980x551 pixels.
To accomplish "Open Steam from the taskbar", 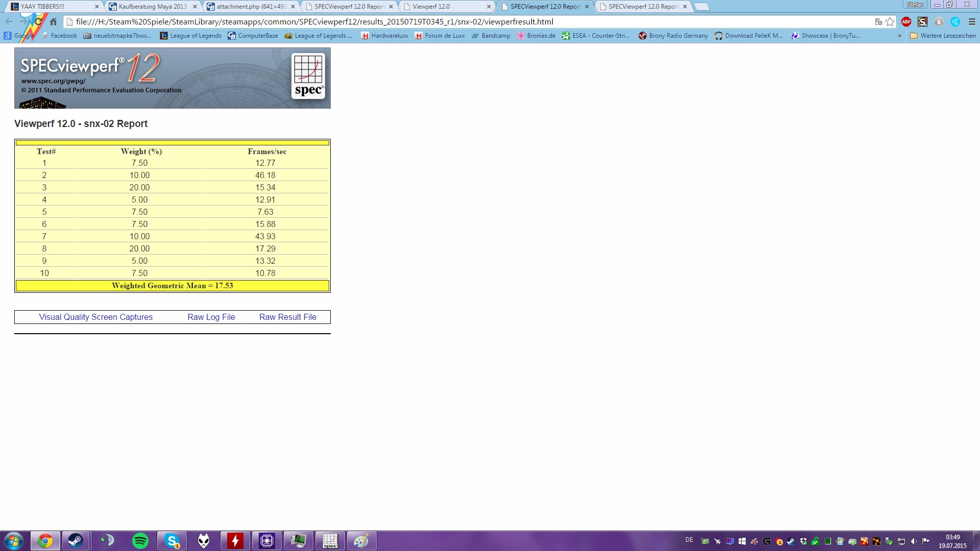I will (x=76, y=541).
